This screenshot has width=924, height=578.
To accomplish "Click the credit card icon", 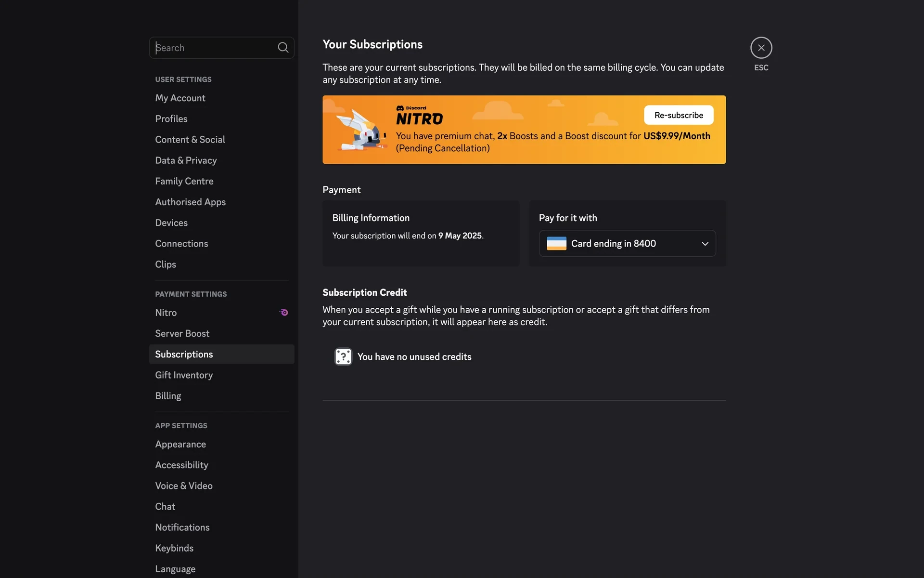I will (x=556, y=244).
